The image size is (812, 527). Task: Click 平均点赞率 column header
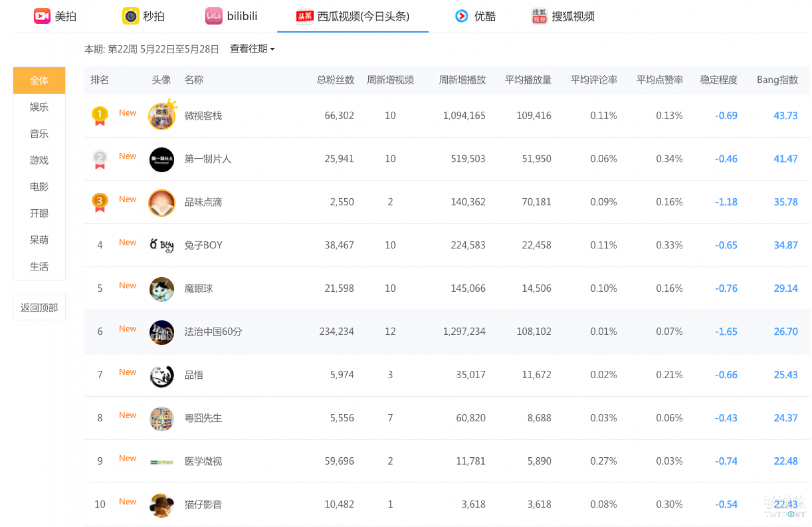pos(660,80)
